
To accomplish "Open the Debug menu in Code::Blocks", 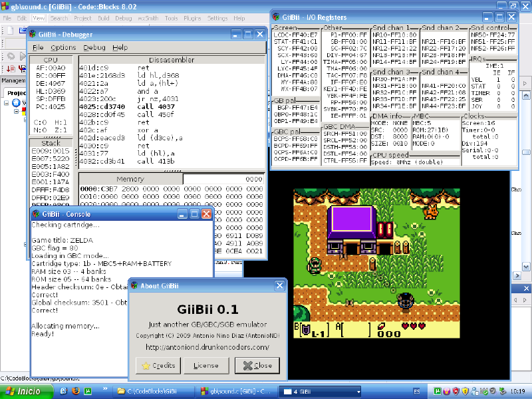I will [124, 18].
